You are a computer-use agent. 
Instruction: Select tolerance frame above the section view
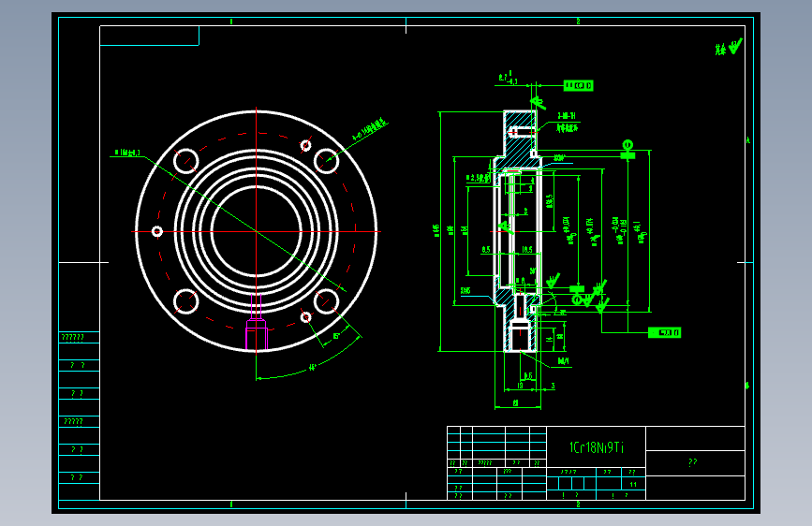coord(579,85)
